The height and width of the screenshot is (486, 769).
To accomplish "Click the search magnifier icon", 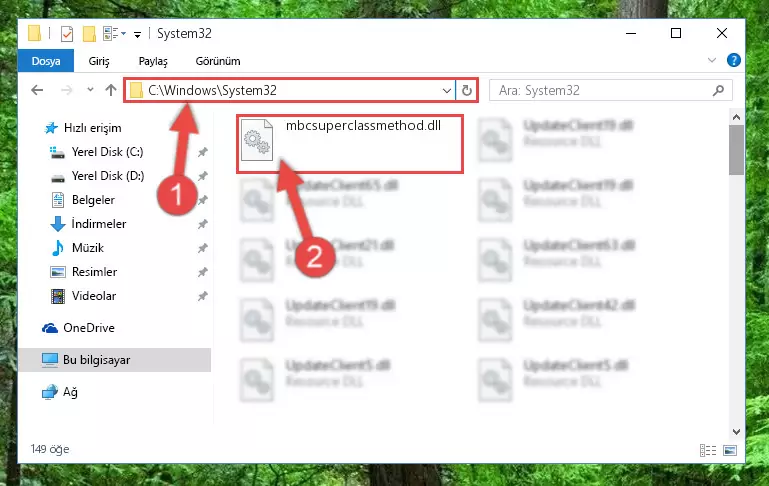I will 718,90.
